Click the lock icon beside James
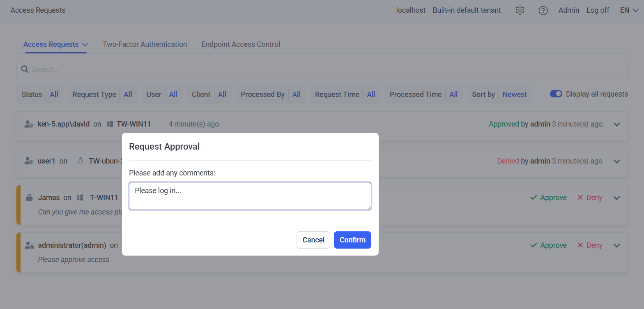Screen dimensions: 644x309 pos(29,198)
